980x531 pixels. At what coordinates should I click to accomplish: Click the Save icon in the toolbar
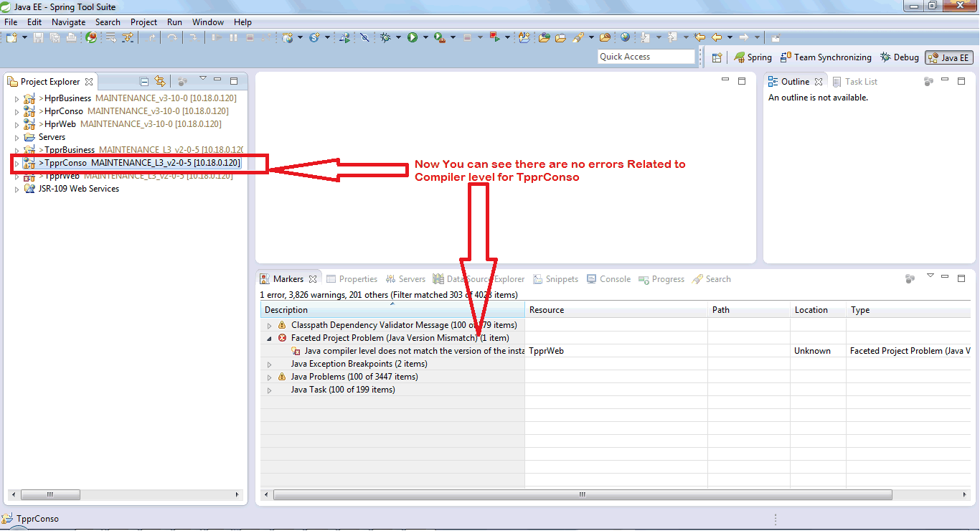37,37
